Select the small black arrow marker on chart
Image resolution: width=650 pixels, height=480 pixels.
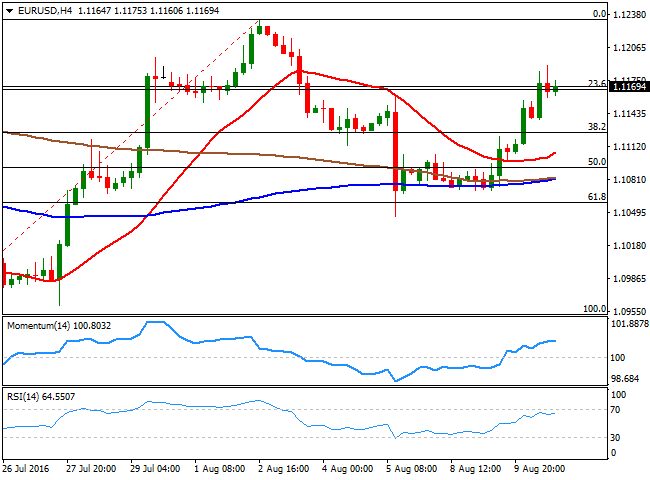pyautogui.click(x=163, y=73)
